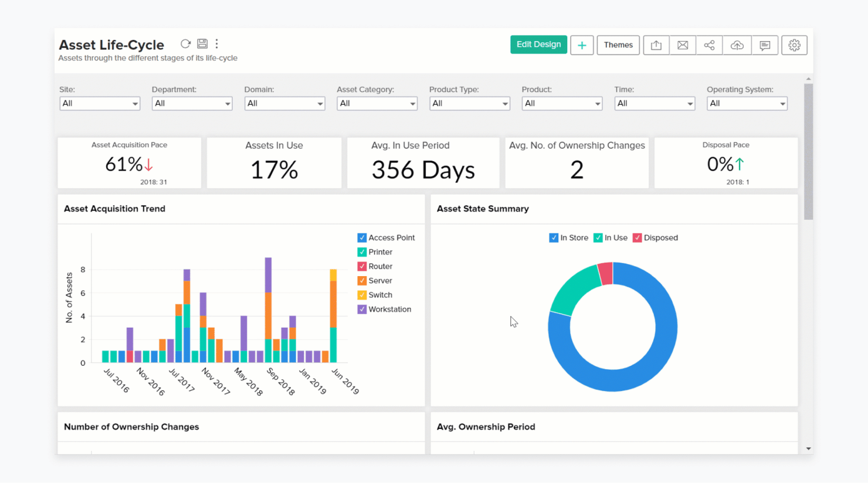Uncheck In Store in Asset State Summary
Image resolution: width=868 pixels, height=483 pixels.
554,238
